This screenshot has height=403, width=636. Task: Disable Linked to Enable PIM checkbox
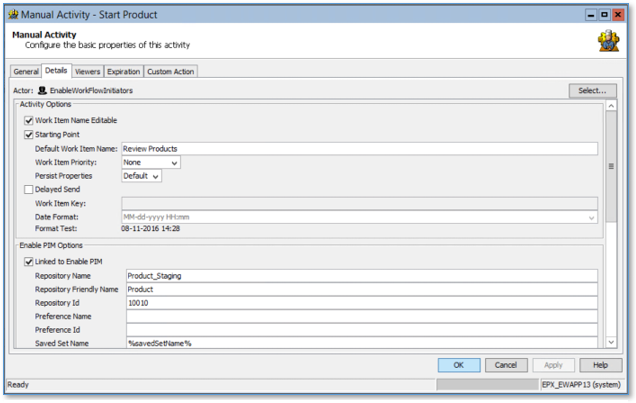(29, 260)
